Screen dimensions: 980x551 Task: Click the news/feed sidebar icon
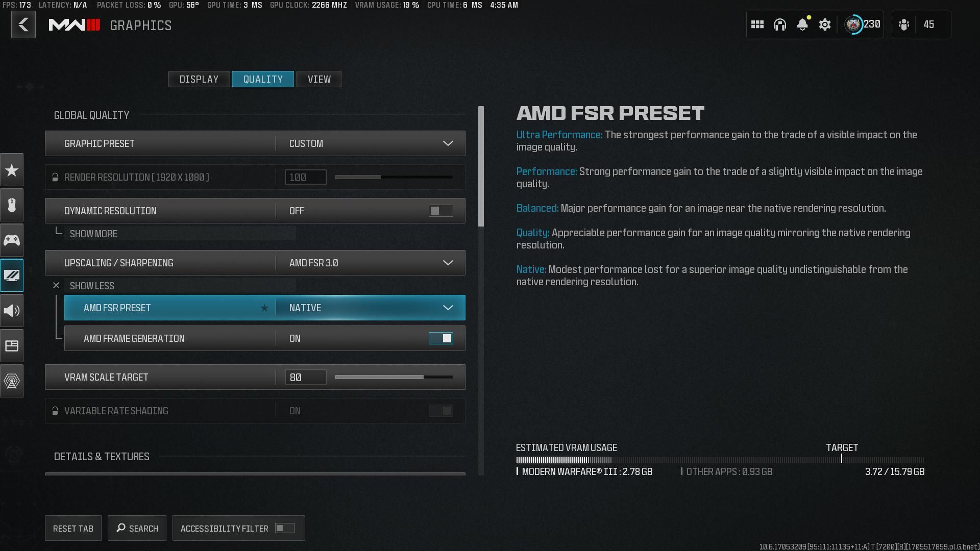11,345
